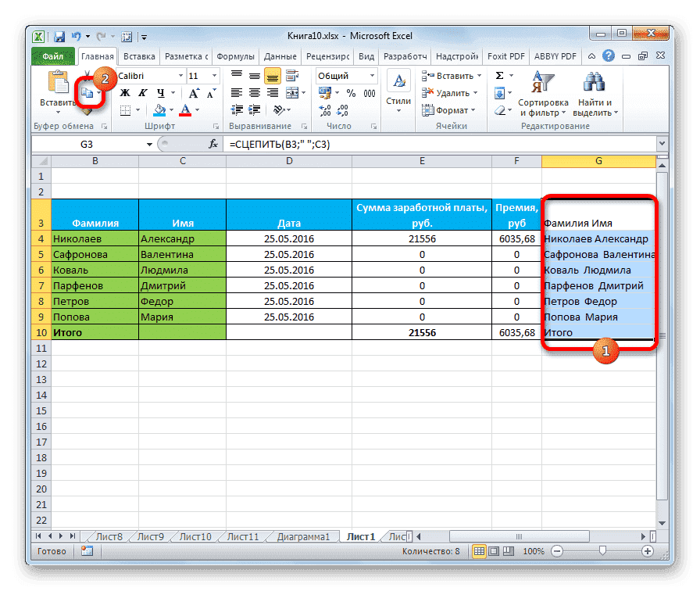Screen dimensions: 700x591
Task: Click the Insert Function (fx) icon
Action: (215, 143)
